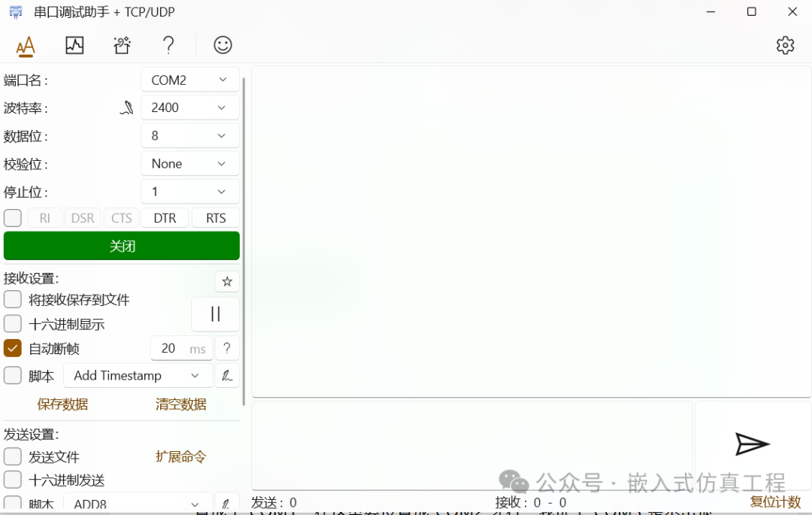Open the text mode tab icon
Viewport: 812px width, 515px height.
(26, 46)
